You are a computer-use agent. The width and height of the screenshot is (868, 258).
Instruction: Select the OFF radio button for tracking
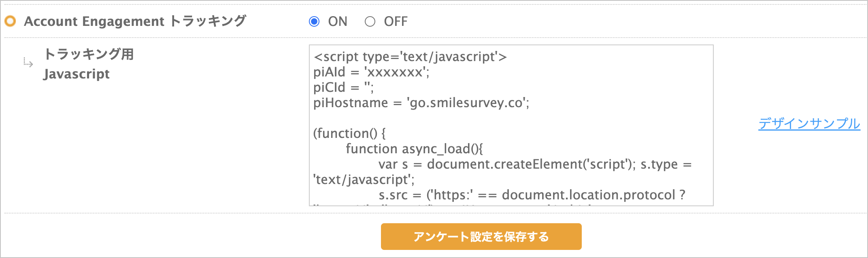370,21
